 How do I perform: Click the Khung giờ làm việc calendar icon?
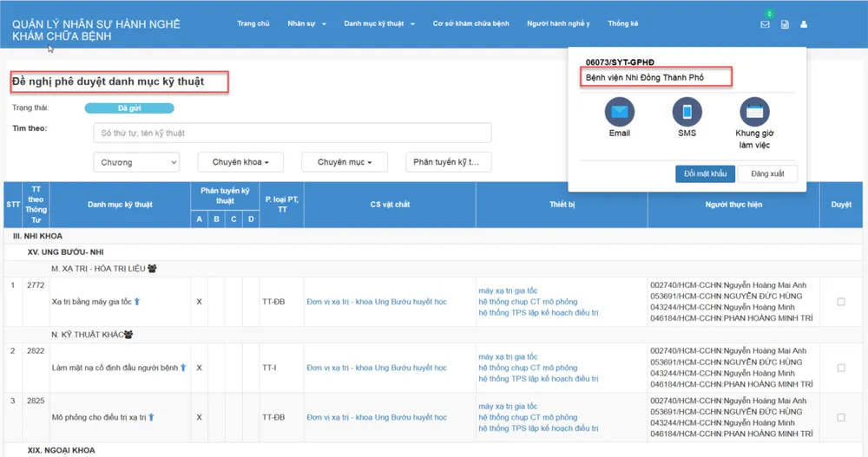(754, 112)
